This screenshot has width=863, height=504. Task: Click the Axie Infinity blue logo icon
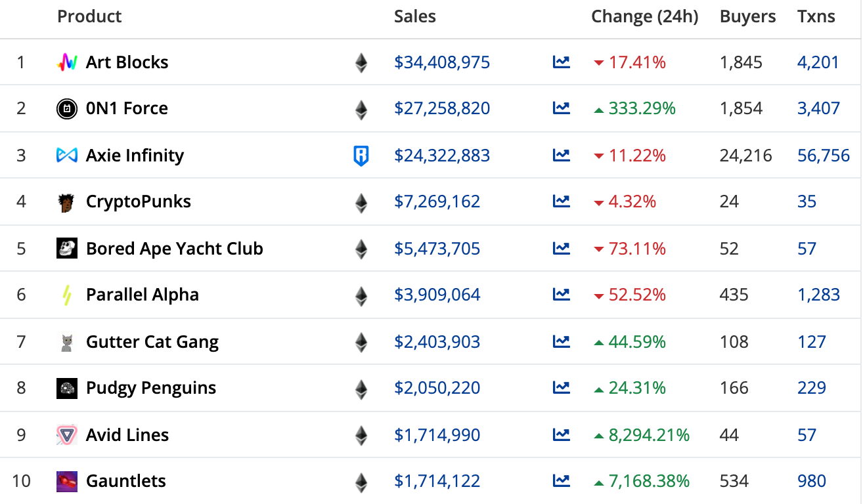67,156
